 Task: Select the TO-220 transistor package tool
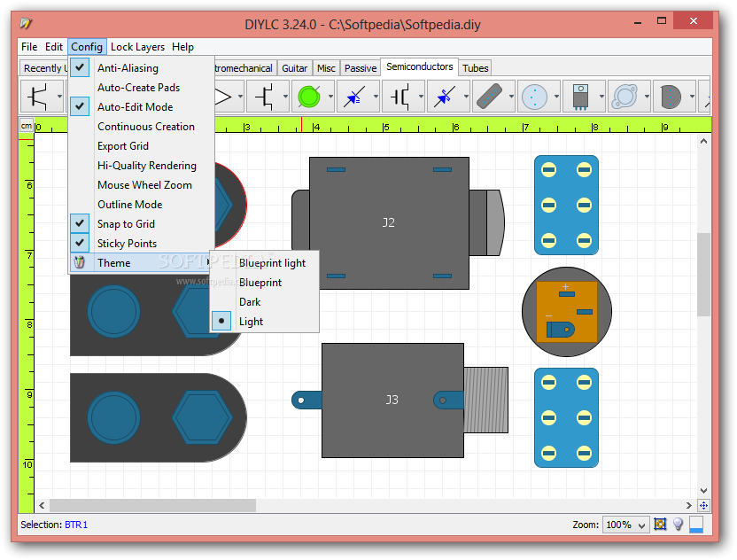579,97
